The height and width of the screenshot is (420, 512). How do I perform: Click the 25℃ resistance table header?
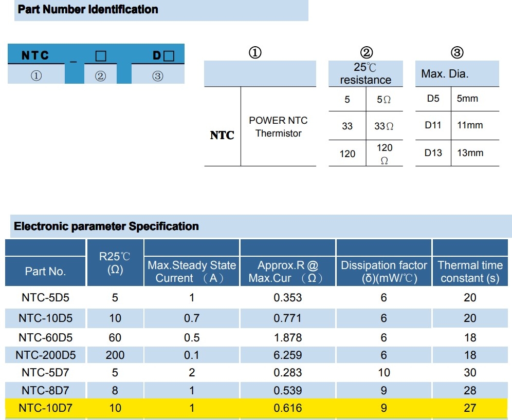tap(365, 74)
